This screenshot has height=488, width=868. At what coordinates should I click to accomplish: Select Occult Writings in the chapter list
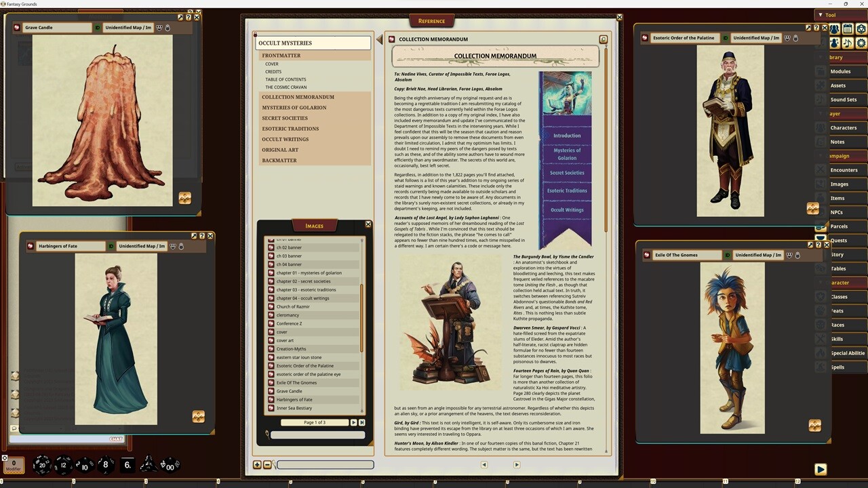[x=285, y=139]
